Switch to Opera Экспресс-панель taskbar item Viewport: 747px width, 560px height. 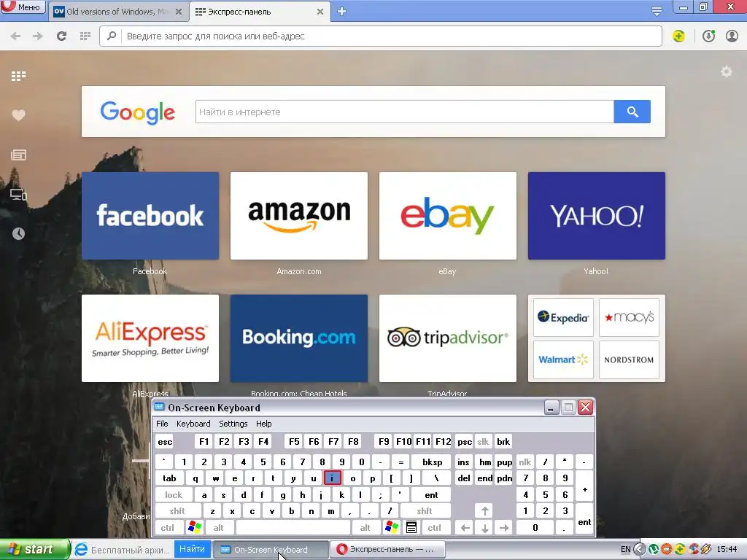click(388, 550)
